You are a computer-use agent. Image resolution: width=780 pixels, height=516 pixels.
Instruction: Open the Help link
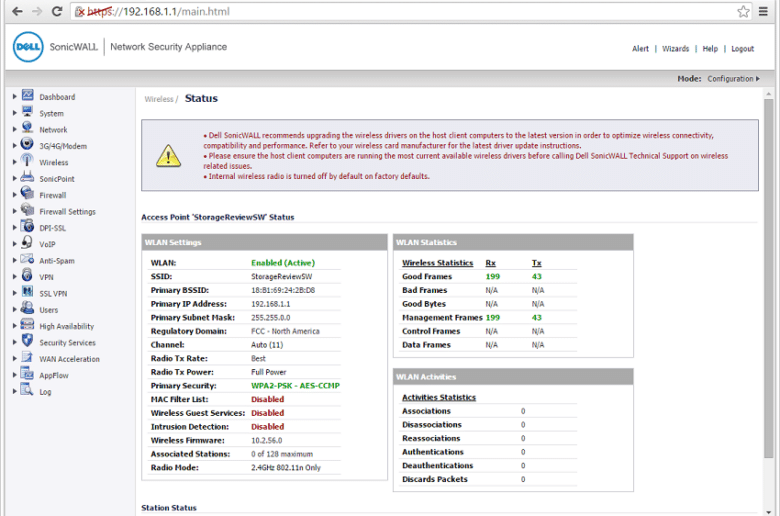pyautogui.click(x=710, y=49)
